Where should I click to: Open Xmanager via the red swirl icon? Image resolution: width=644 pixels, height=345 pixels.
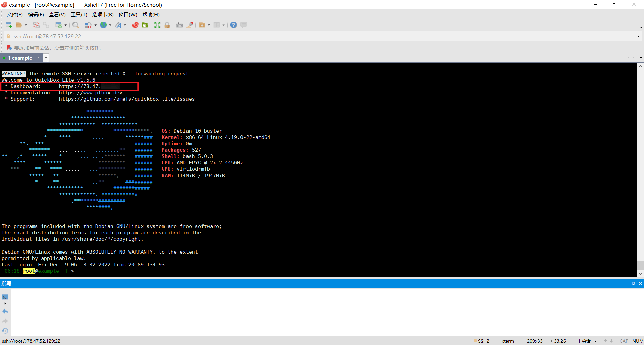coord(135,25)
